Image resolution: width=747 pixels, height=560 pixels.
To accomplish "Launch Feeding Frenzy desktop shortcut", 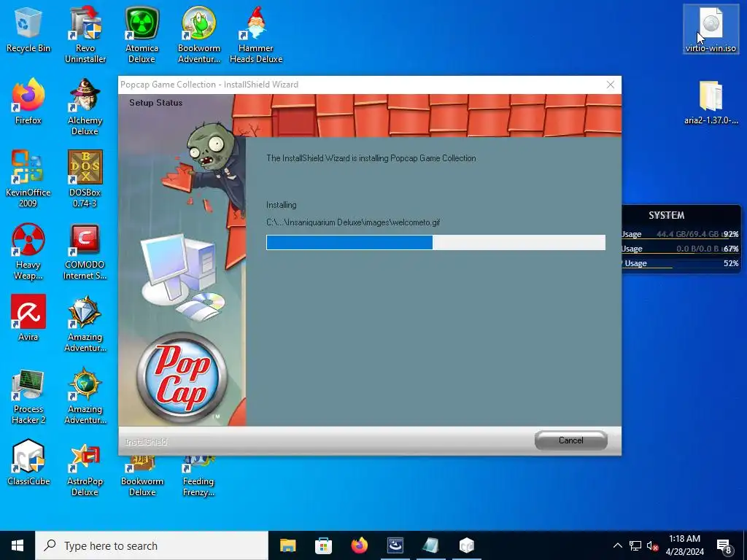I will [x=198, y=476].
